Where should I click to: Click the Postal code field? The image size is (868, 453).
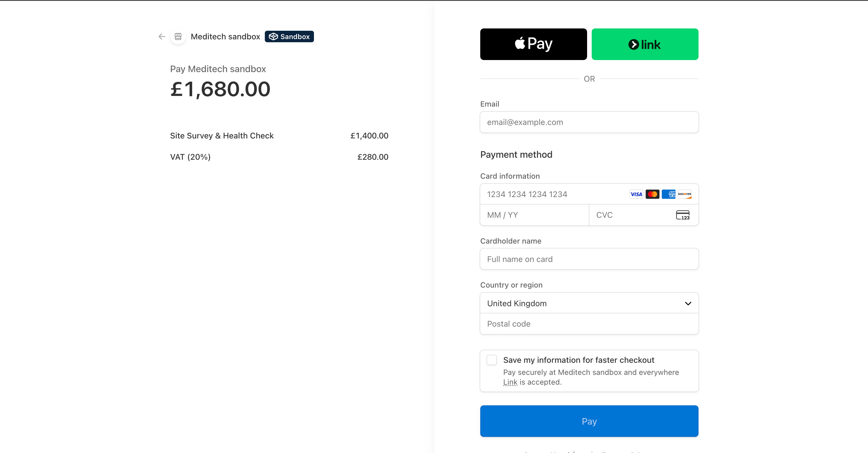pos(589,324)
